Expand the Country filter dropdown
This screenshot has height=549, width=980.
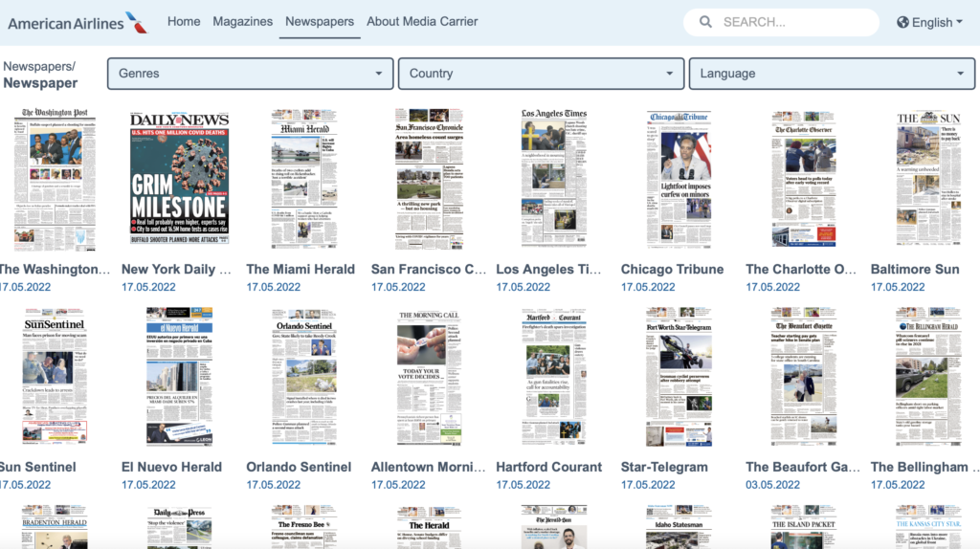point(541,74)
